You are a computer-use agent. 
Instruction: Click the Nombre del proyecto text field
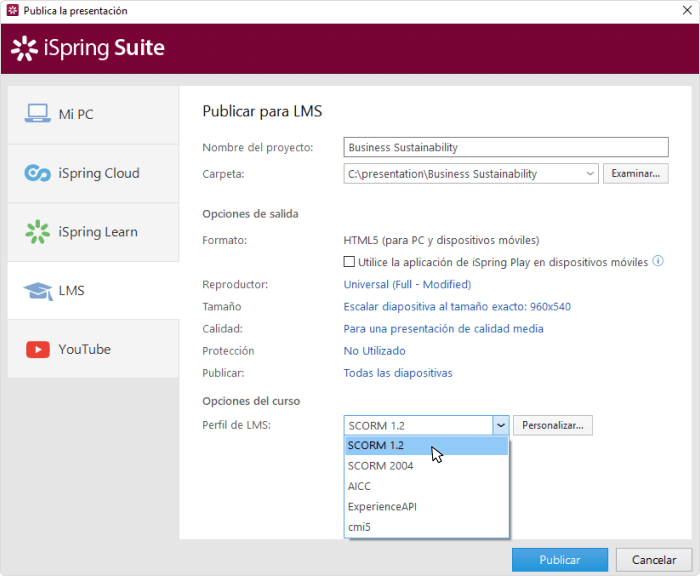[506, 147]
